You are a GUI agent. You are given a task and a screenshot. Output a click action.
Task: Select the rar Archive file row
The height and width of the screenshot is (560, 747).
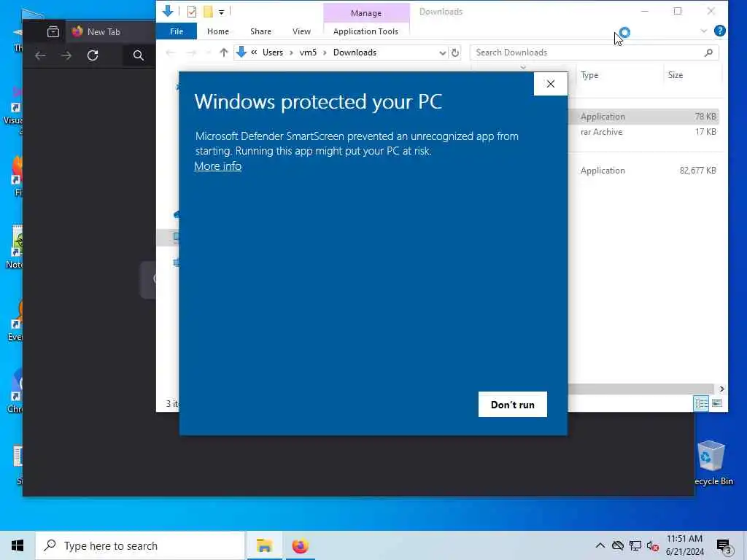pos(644,132)
